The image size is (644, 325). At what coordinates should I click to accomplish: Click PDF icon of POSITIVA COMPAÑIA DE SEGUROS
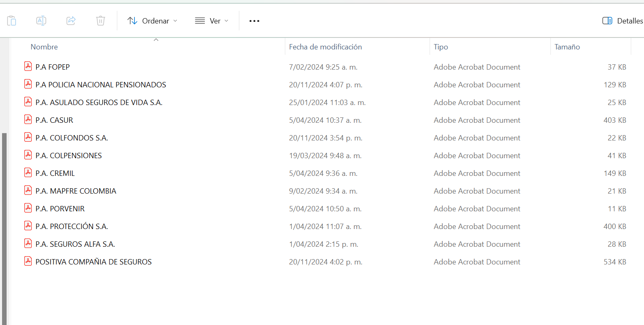pos(28,262)
